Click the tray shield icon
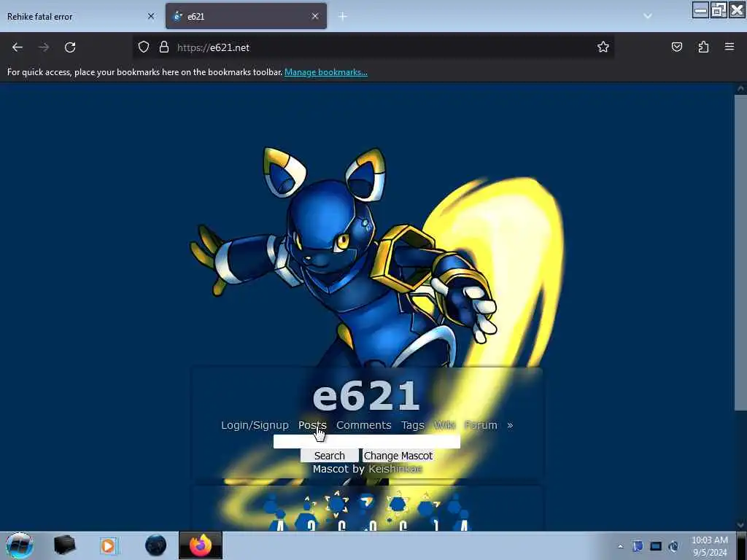This screenshot has width=747, height=560. tap(638, 546)
